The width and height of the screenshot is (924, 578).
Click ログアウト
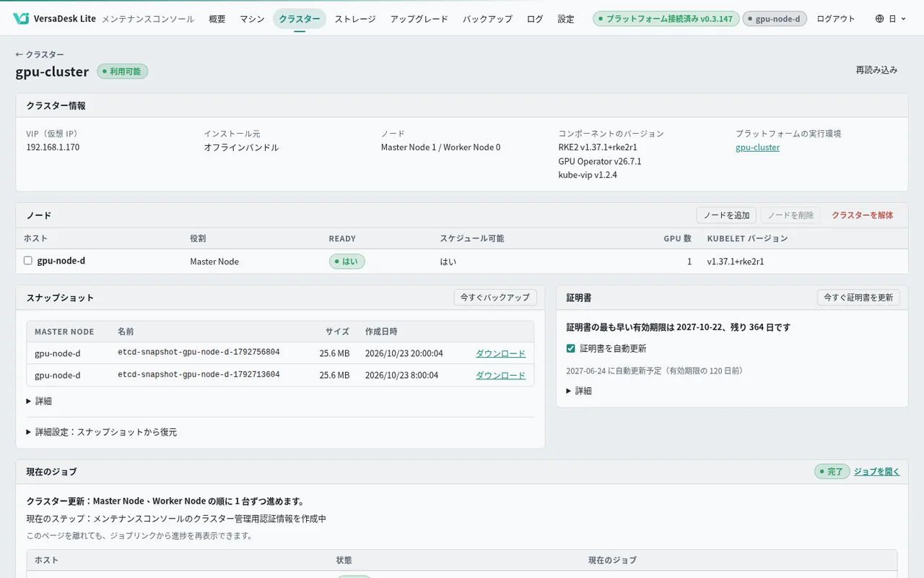(x=836, y=19)
